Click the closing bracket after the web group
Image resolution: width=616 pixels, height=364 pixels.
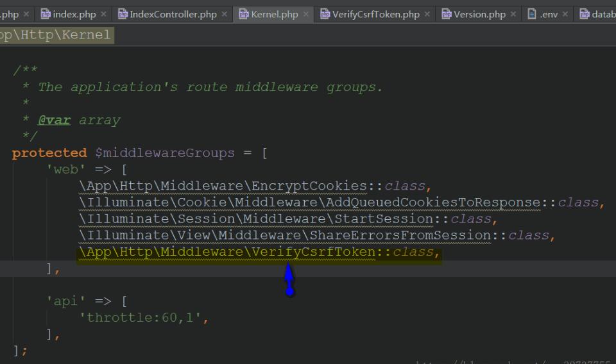(53, 269)
